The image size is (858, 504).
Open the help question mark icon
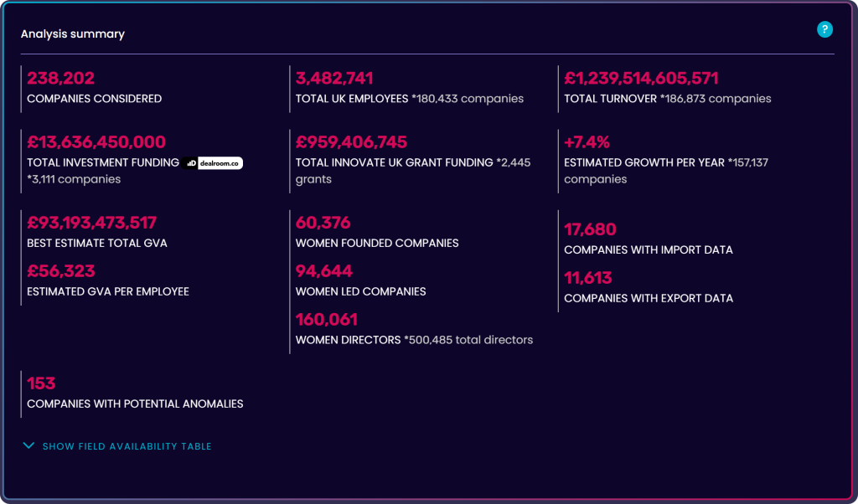pos(824,30)
